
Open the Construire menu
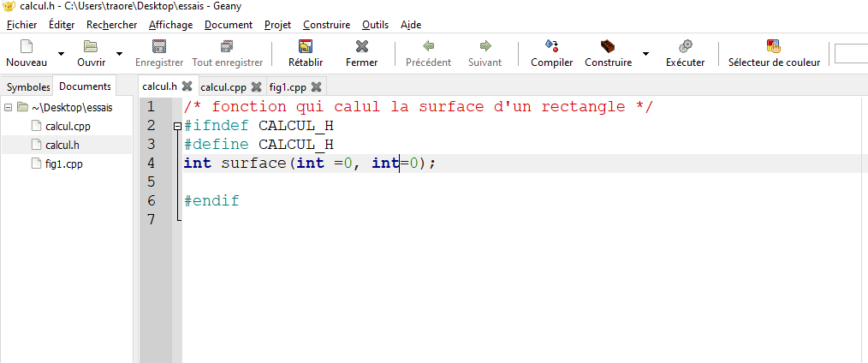(326, 25)
